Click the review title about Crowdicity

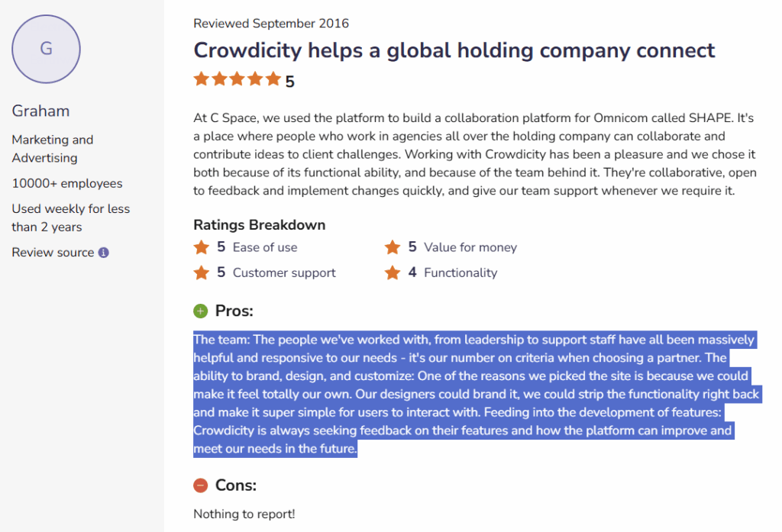point(454,50)
